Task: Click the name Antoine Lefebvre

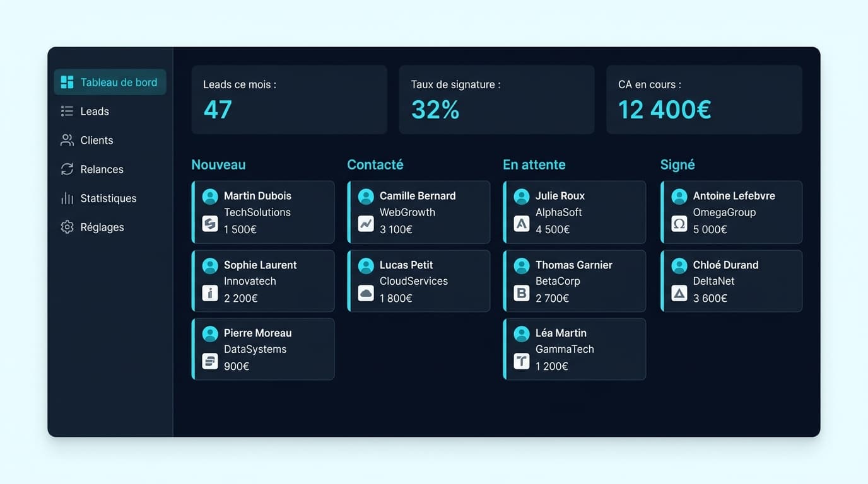Action: click(x=734, y=196)
